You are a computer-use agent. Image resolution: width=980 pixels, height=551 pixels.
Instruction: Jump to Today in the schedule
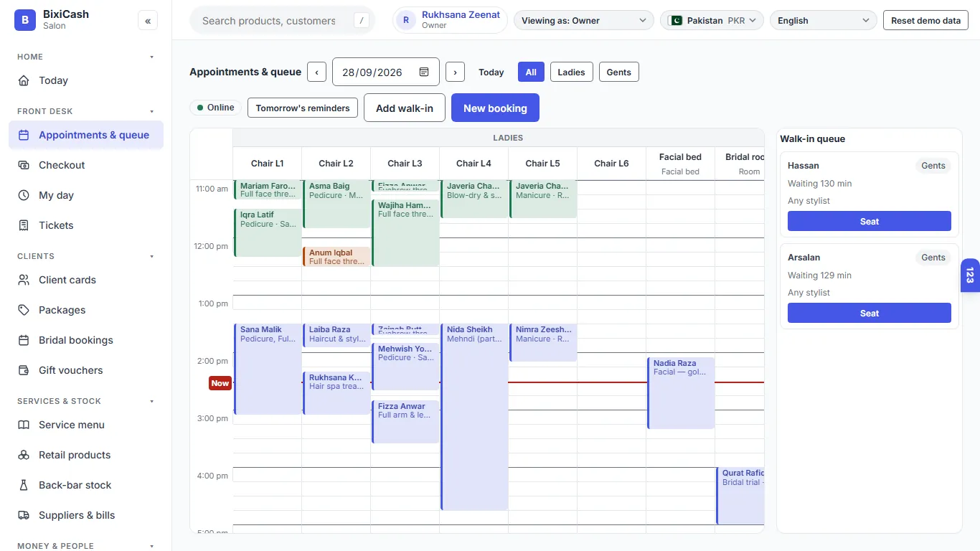pyautogui.click(x=491, y=72)
